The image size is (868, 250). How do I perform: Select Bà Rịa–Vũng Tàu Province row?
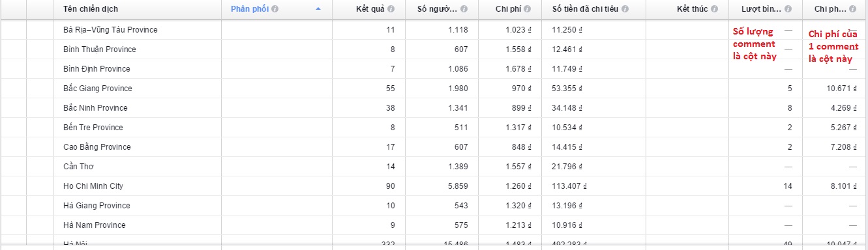[x=110, y=30]
